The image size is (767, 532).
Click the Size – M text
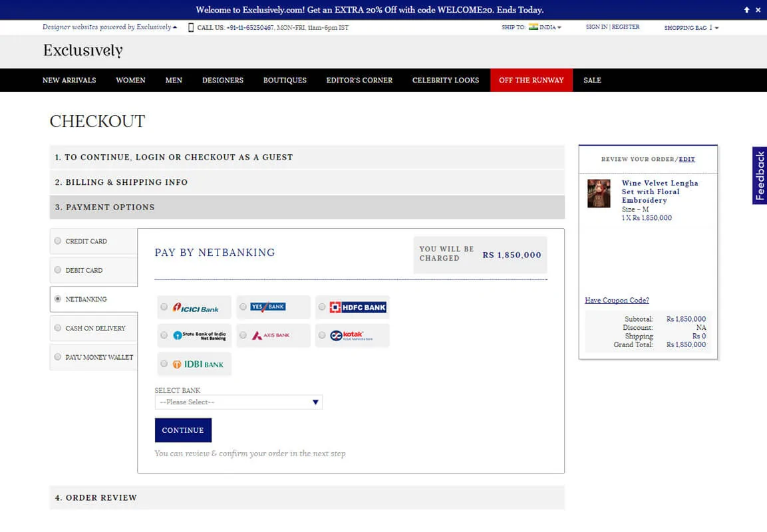point(635,209)
